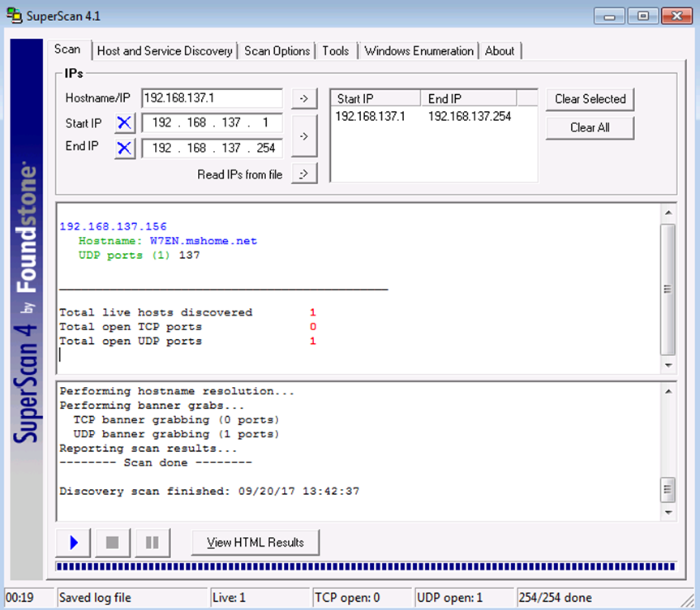Click the UDP banner grabbing (1 ports) line
Screen dimensions: 700x610
pos(176,434)
